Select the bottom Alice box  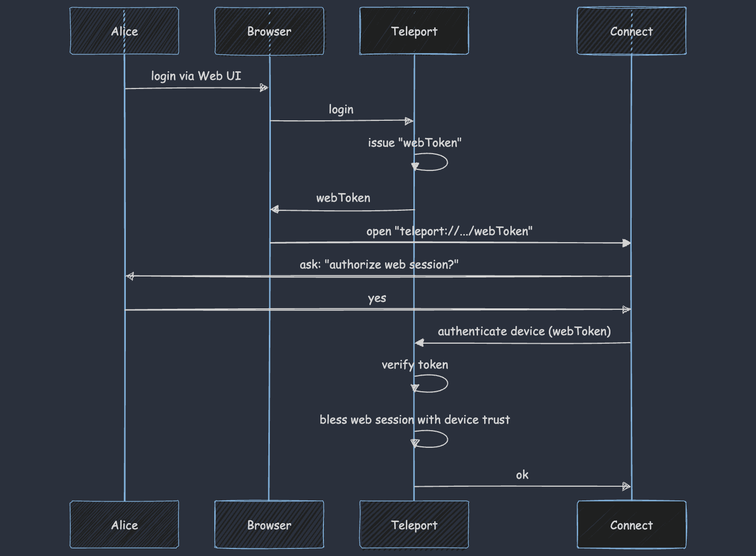pyautogui.click(x=124, y=525)
